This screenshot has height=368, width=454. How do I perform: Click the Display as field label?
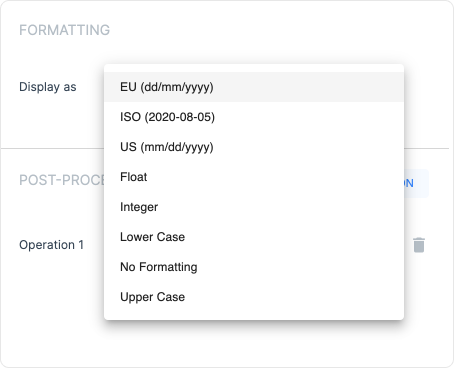click(x=48, y=87)
